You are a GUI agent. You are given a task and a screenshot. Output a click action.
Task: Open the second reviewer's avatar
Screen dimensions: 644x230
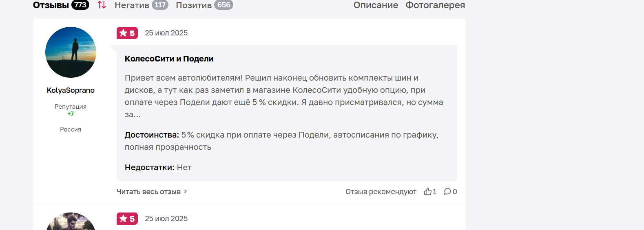(71, 221)
